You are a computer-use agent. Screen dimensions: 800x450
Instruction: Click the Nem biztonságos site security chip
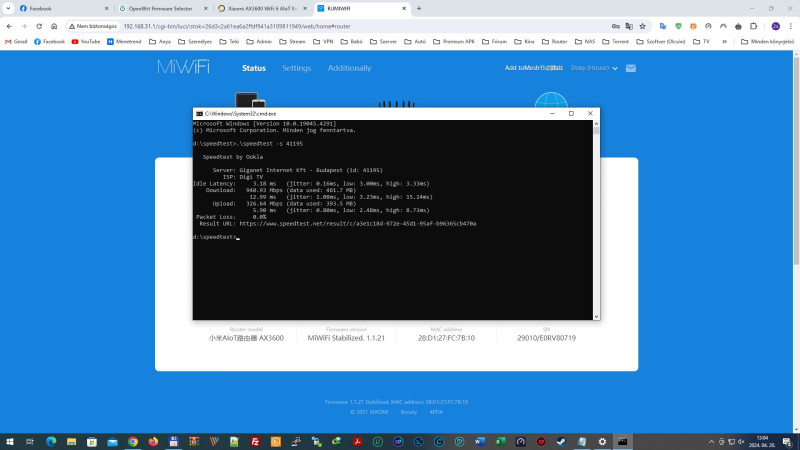pos(93,26)
